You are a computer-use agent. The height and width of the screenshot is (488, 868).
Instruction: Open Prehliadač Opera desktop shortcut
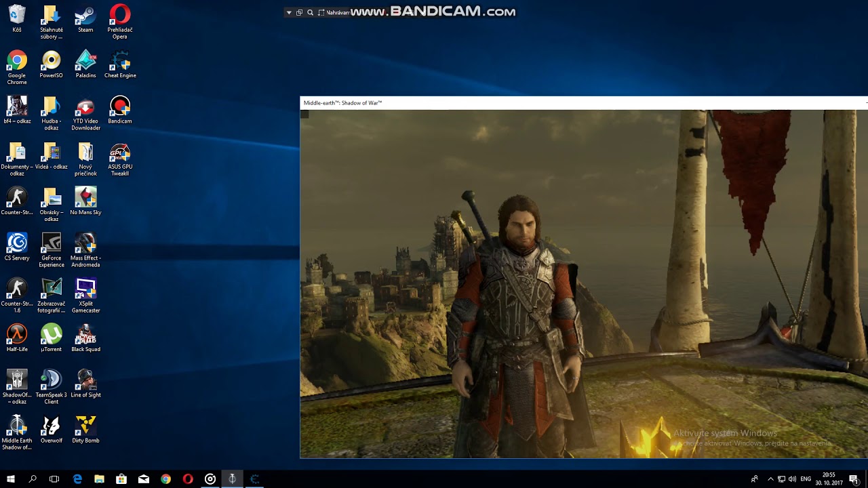pos(120,22)
